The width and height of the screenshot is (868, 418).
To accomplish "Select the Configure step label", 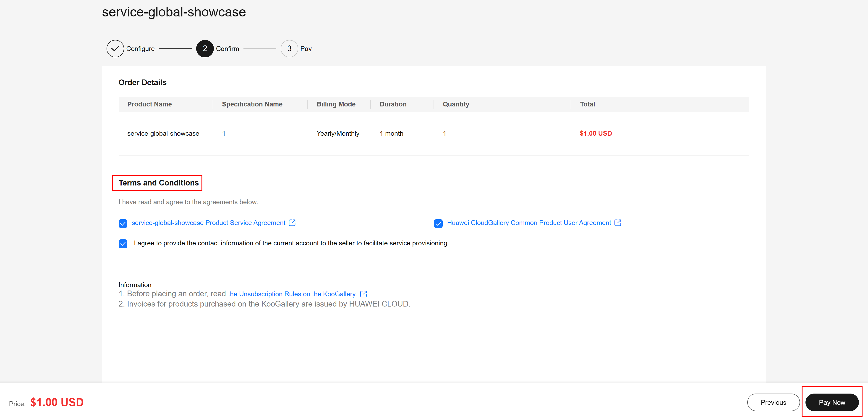I will point(141,49).
